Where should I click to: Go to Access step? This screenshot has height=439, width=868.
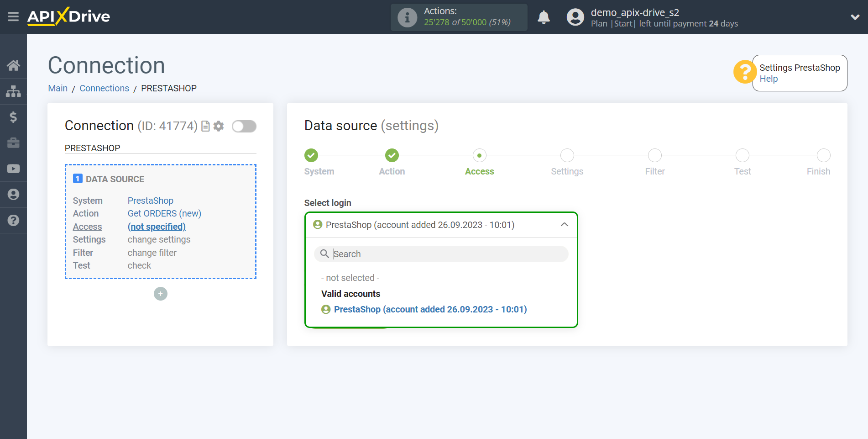pyautogui.click(x=479, y=155)
